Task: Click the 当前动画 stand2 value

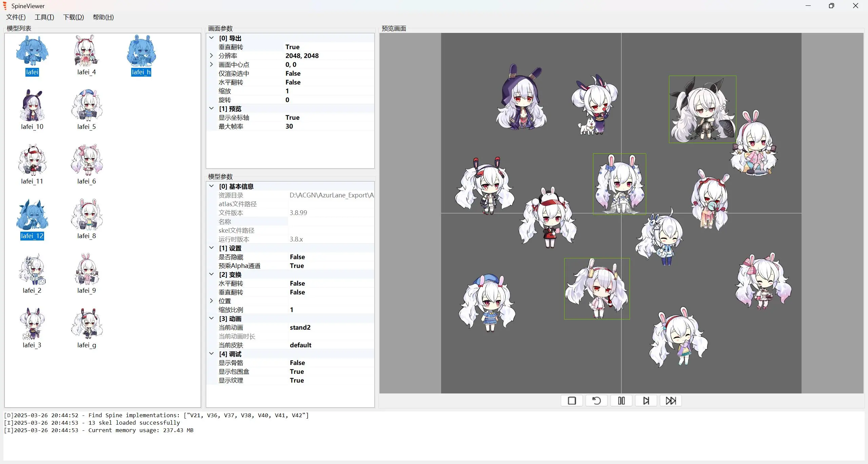Action: click(300, 327)
